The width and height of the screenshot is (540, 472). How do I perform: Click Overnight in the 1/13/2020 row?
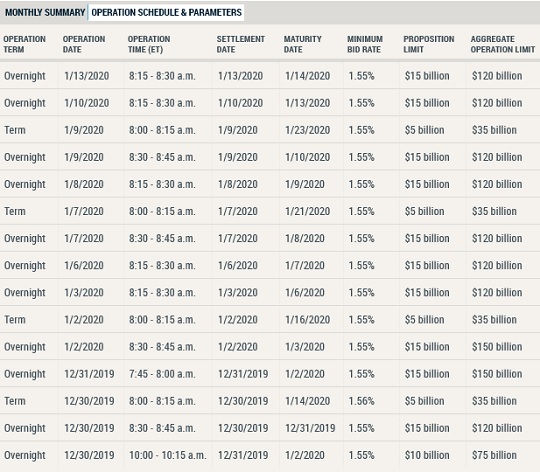click(x=25, y=76)
